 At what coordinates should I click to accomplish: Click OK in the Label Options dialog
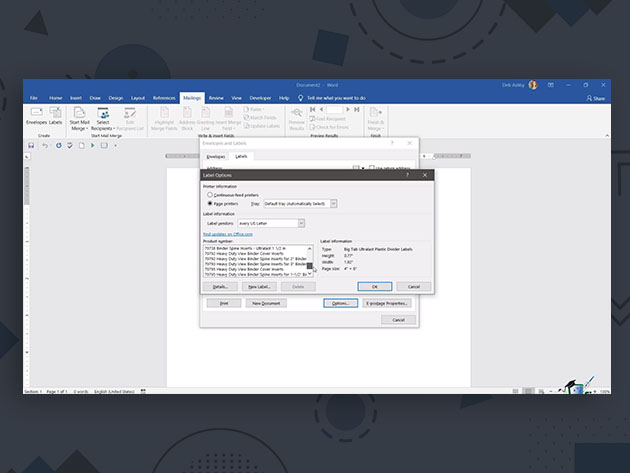pos(374,287)
